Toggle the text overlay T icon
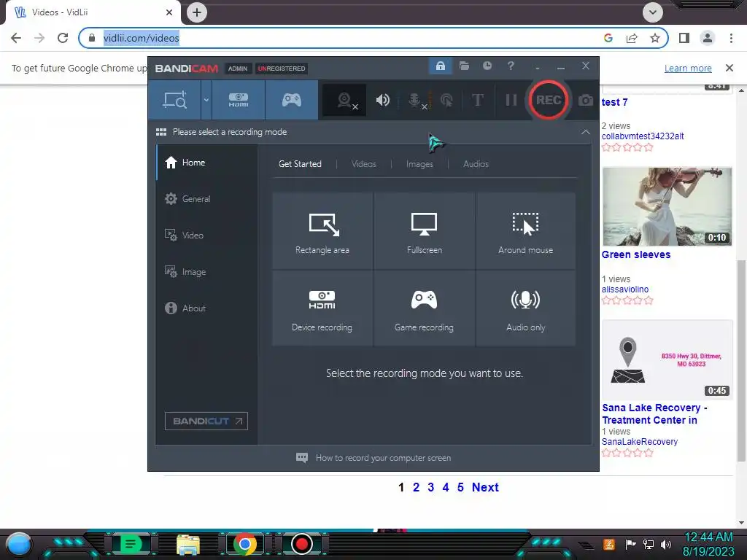Screen dimensions: 747x560 477,100
